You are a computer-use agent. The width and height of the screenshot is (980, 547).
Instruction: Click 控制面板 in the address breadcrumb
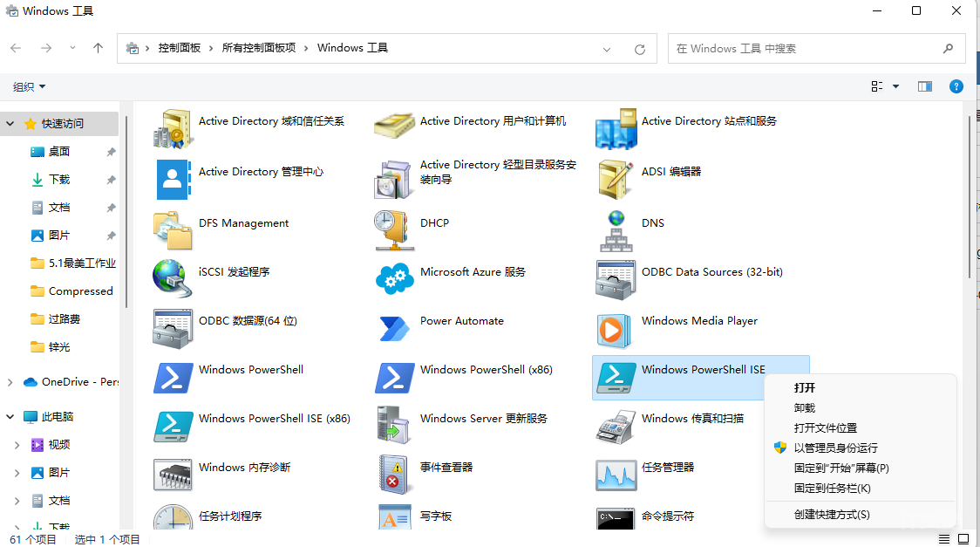pos(179,48)
